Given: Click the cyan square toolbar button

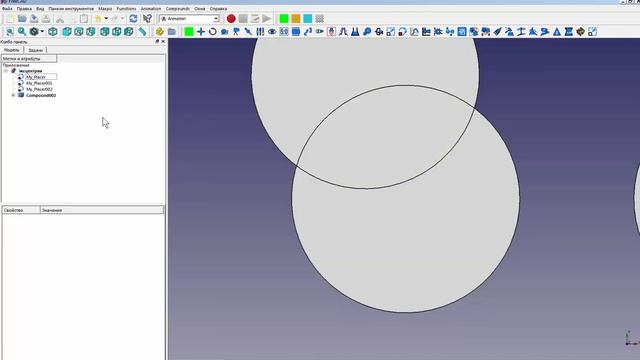Looking at the screenshot, I should tap(307, 19).
